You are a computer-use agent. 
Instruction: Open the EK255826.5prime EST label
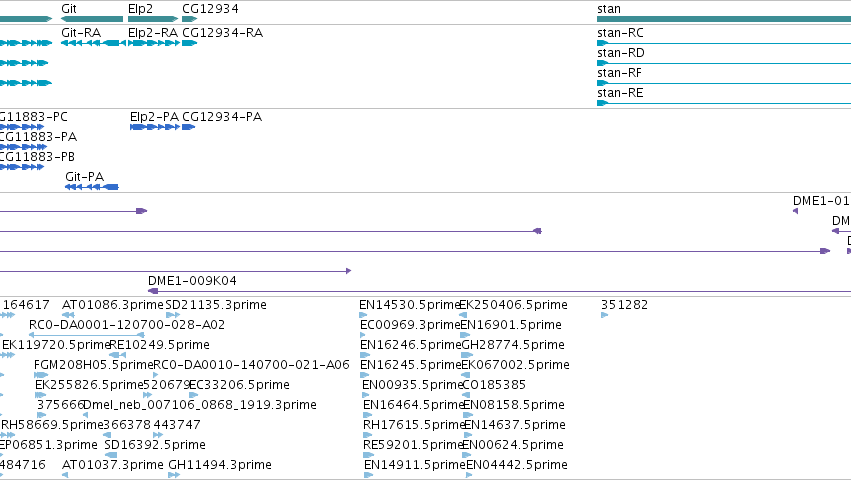89,385
